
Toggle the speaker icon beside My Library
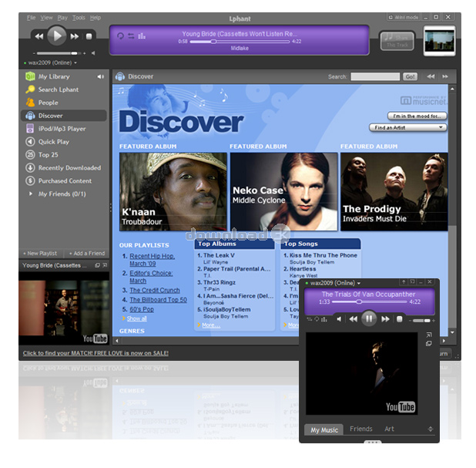pyautogui.click(x=100, y=76)
